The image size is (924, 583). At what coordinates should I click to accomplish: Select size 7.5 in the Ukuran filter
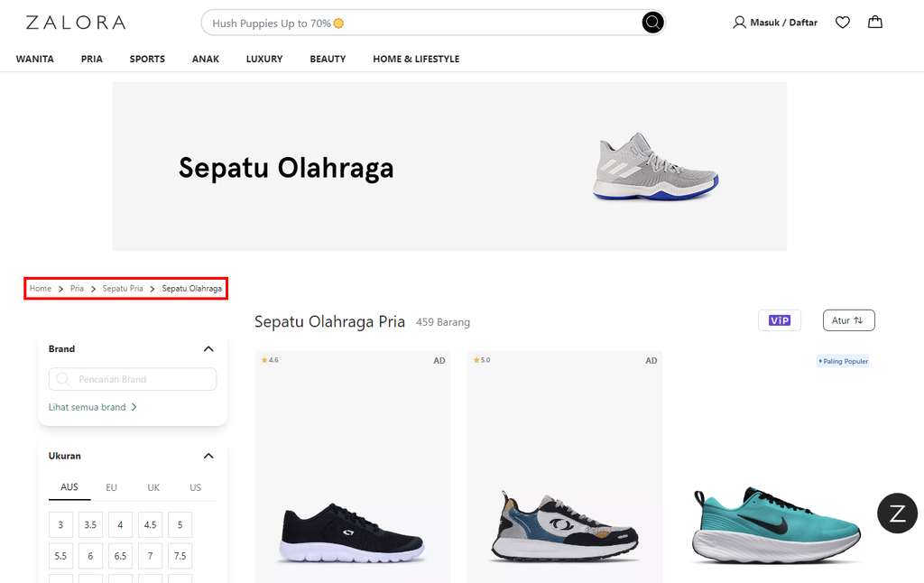[180, 556]
